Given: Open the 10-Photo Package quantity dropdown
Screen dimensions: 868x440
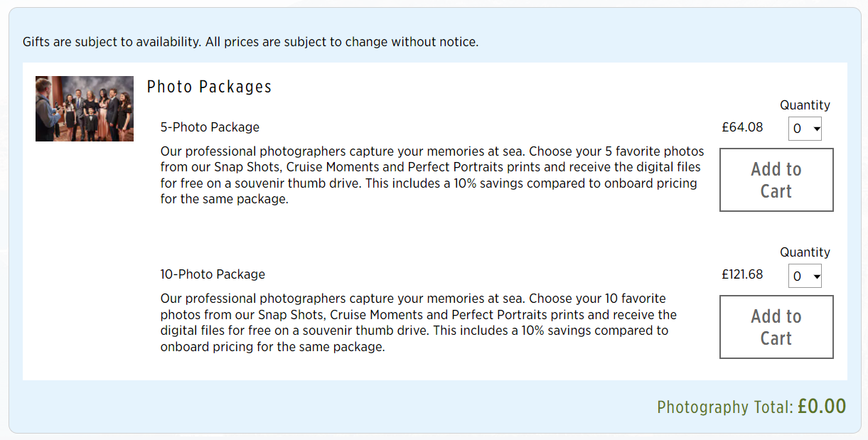Looking at the screenshot, I should tap(805, 276).
